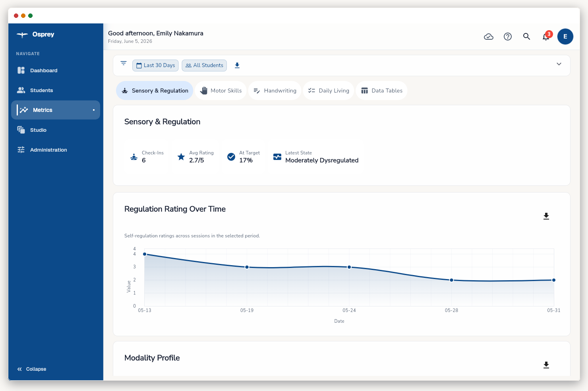Open the Last 30 Days date filter
Viewport: 588px width, 391px height.
click(155, 65)
